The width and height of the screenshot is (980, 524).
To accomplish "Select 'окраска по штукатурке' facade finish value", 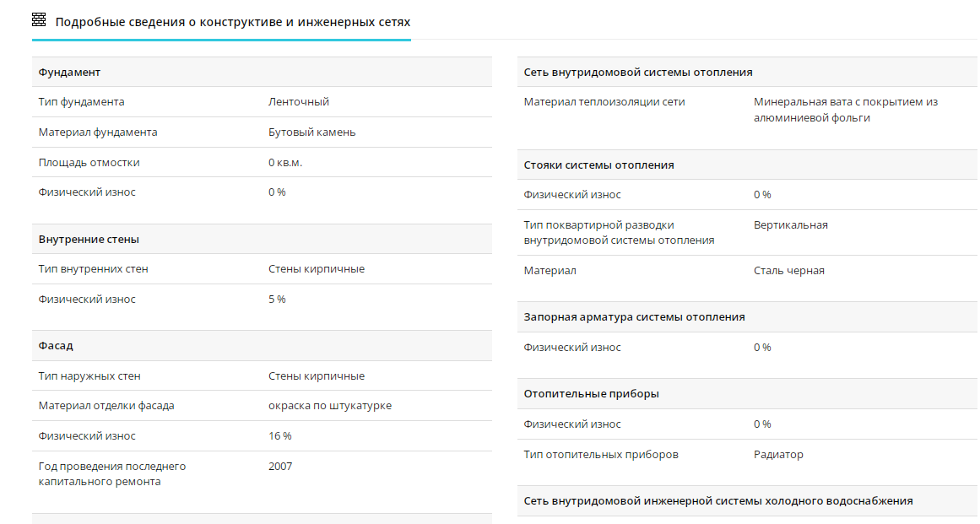I will point(330,406).
